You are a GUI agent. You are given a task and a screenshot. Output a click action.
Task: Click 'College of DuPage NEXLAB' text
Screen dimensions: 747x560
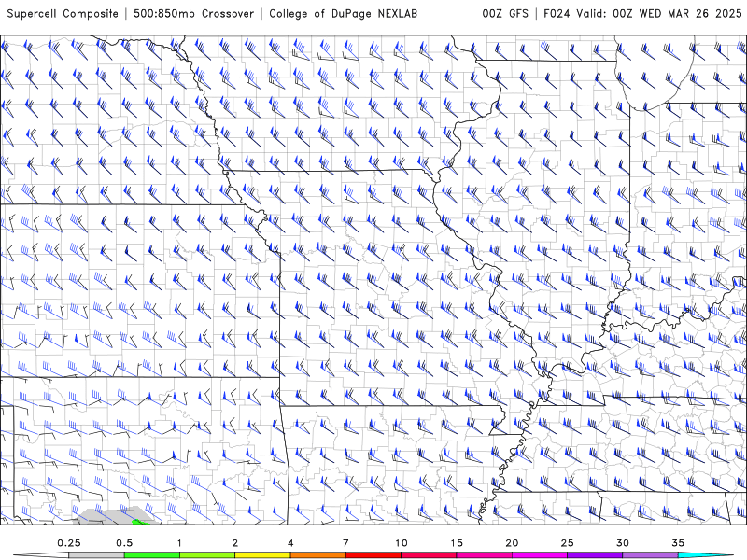coord(343,14)
